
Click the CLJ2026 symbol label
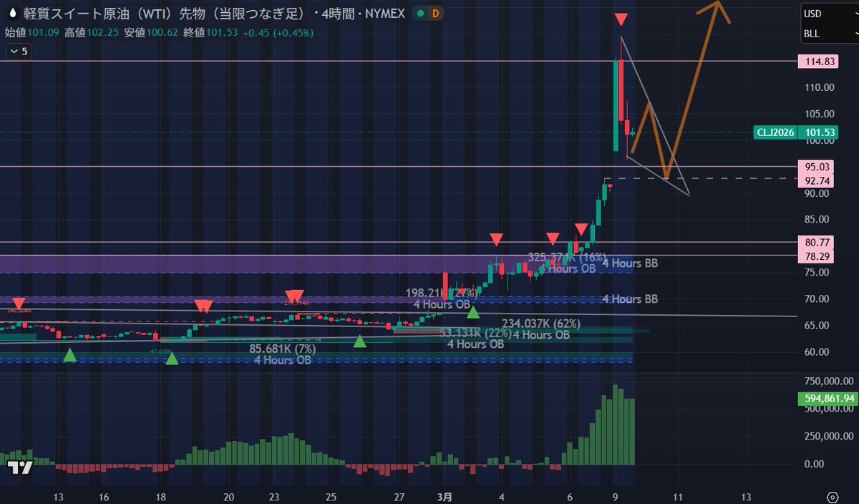coord(775,132)
